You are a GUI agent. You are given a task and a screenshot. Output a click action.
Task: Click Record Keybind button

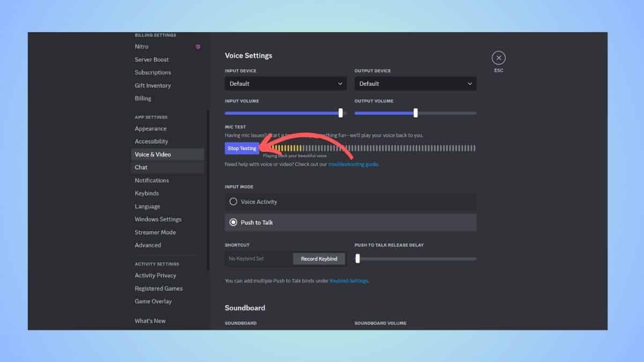tap(319, 258)
